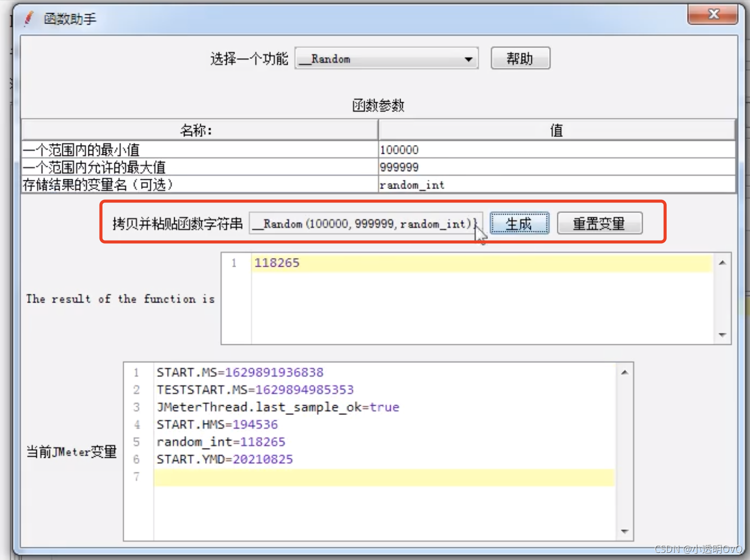Click the row label 存储结果的变量名（可选）
The image size is (750, 560).
tap(99, 184)
